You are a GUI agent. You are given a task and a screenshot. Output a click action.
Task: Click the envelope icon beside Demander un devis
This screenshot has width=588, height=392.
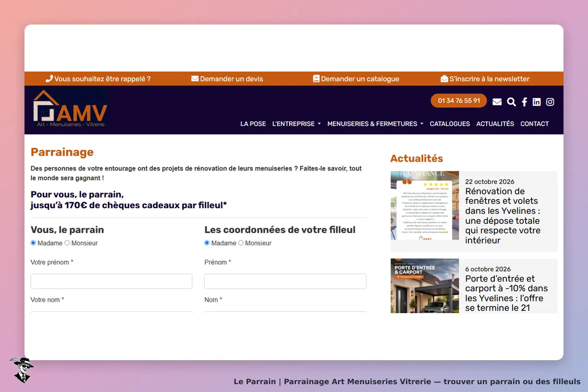pyautogui.click(x=195, y=79)
